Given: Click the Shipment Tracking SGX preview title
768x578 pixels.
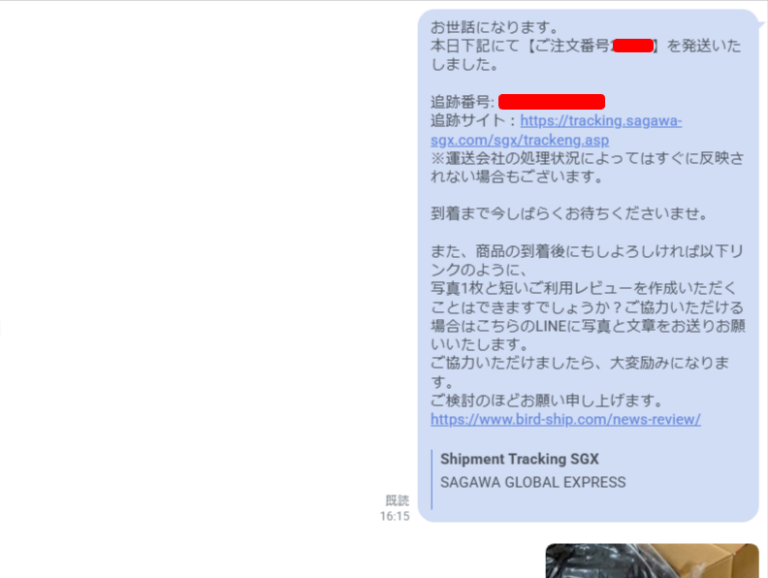Looking at the screenshot, I should (x=519, y=459).
